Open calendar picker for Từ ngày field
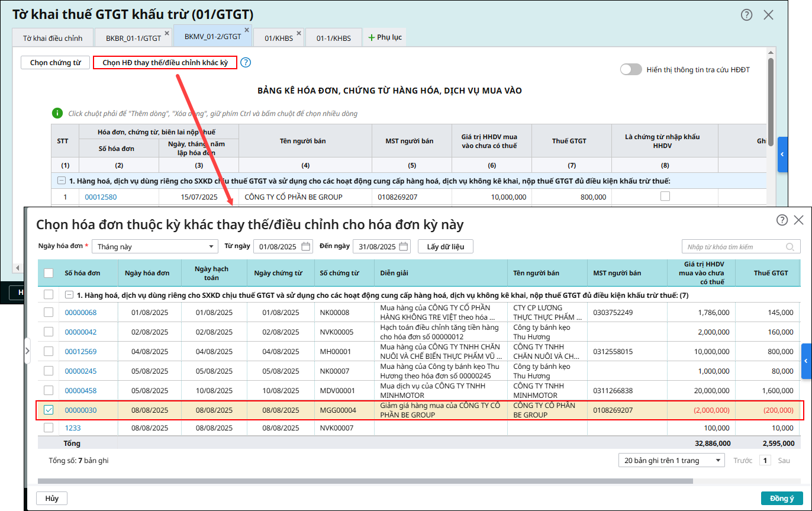The image size is (812, 511). [306, 247]
